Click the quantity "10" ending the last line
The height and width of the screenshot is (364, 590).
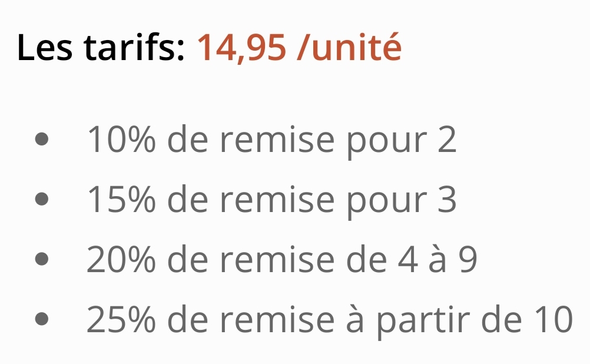[x=553, y=320]
